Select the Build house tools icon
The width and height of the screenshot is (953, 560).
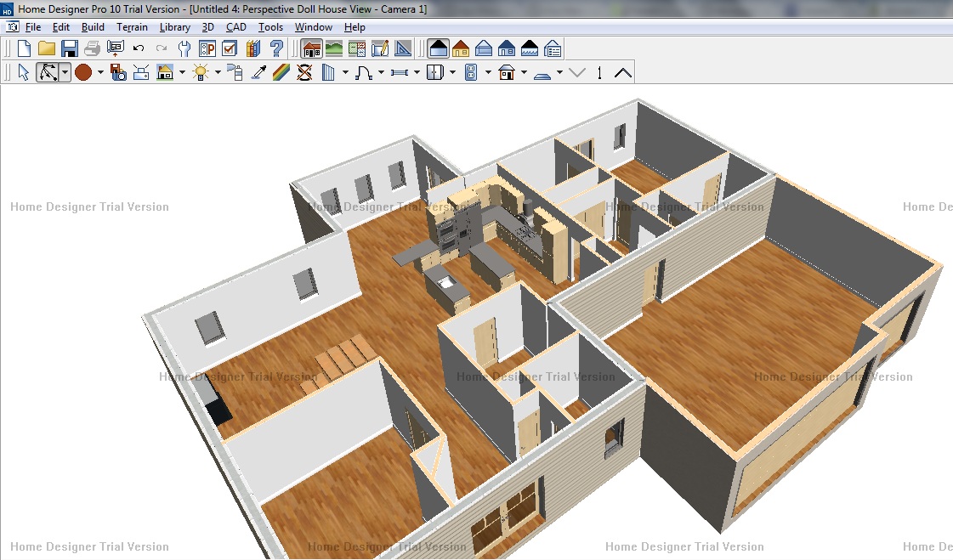[x=312, y=48]
